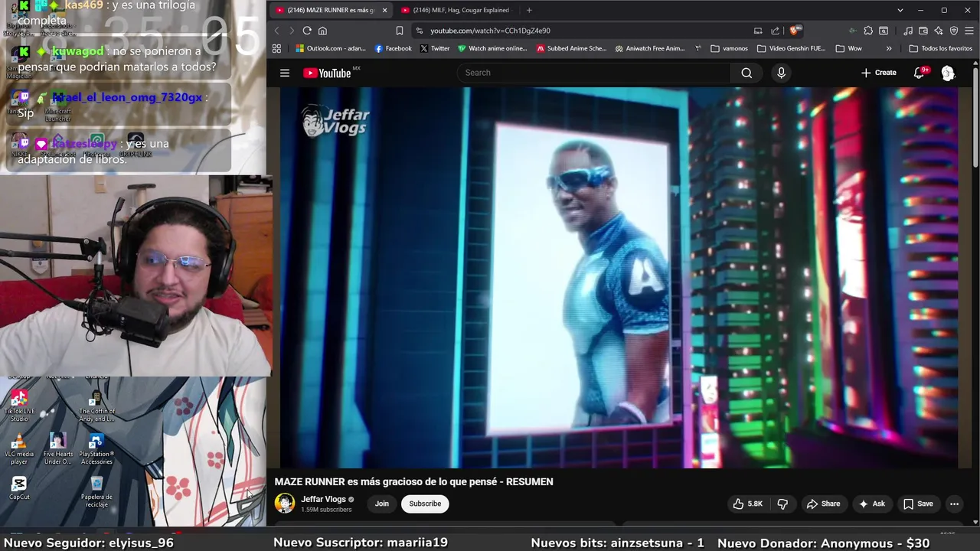The image size is (980, 551).
Task: Open Papelera de reciclaje desktop icon
Action: click(x=96, y=491)
